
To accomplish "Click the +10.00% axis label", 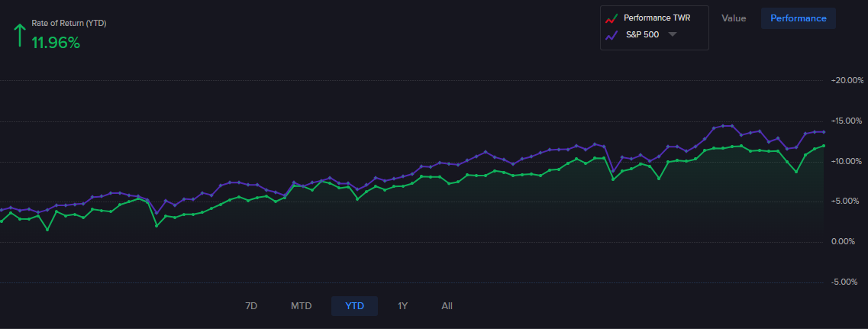I will tap(847, 161).
